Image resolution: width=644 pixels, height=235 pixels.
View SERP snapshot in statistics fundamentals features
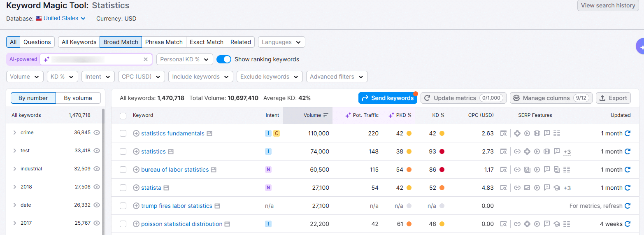click(x=503, y=133)
